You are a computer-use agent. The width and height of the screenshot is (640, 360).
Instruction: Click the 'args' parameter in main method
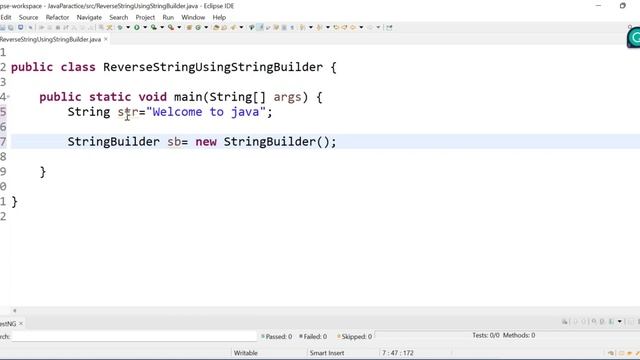tap(287, 97)
